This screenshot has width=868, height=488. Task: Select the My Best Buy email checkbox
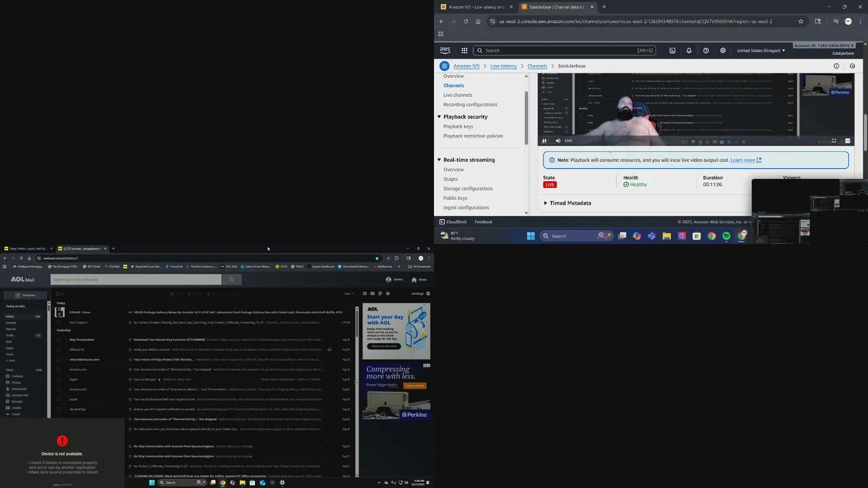[59, 409]
